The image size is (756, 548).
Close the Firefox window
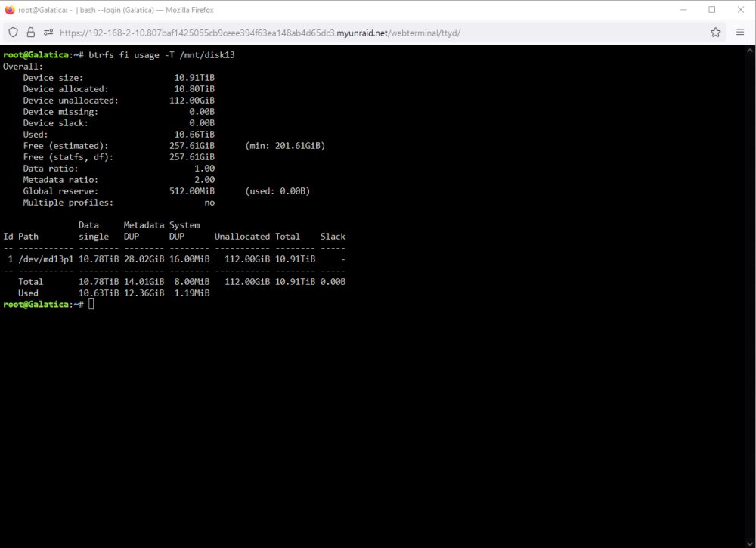(x=741, y=10)
